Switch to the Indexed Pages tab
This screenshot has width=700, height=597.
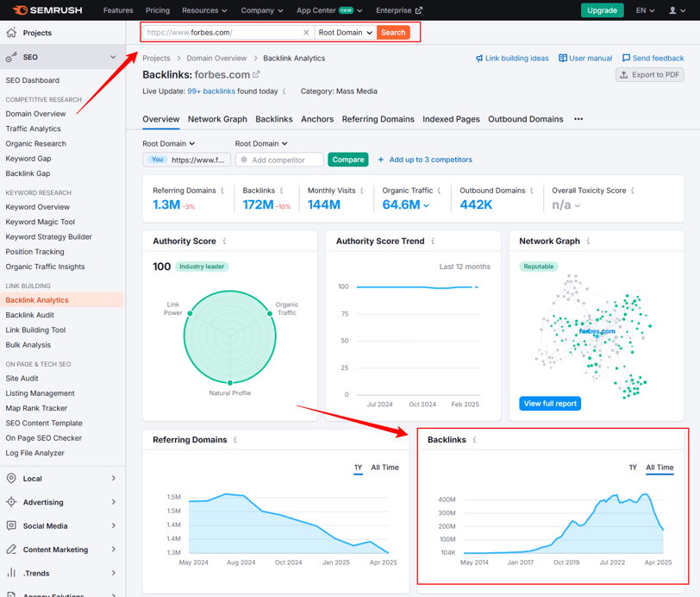[x=452, y=119]
